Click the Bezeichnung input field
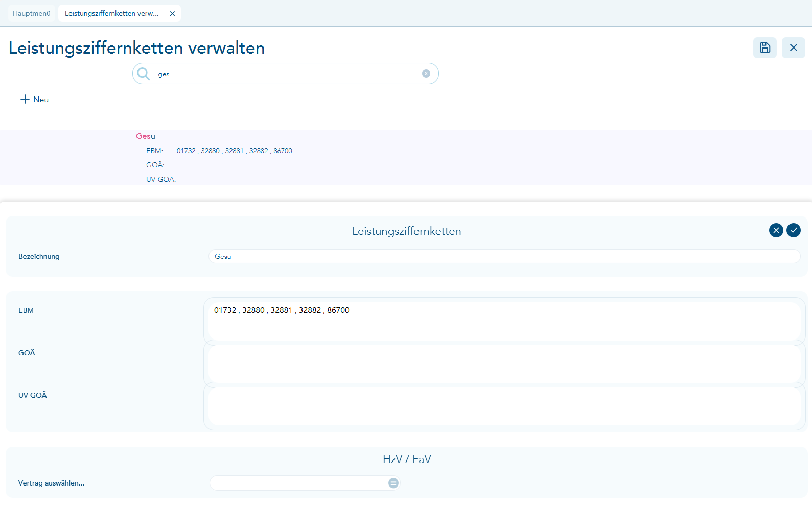The height and width of the screenshot is (509, 812). coord(504,256)
